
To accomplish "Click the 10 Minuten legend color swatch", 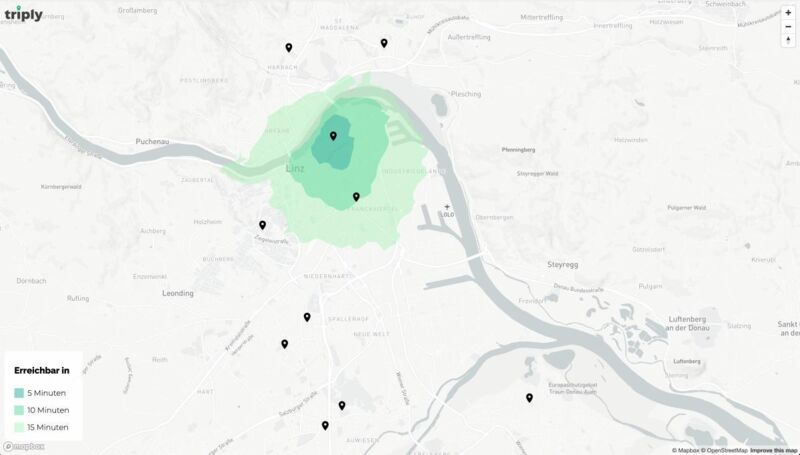I will pos(19,410).
